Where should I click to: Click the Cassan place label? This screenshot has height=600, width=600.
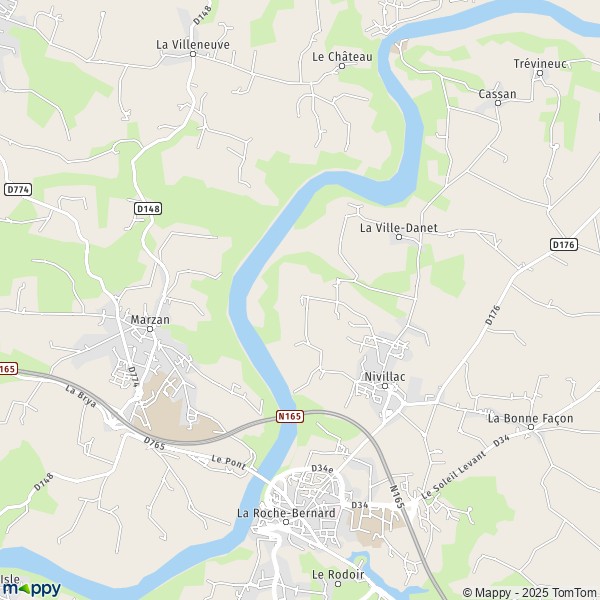click(497, 94)
